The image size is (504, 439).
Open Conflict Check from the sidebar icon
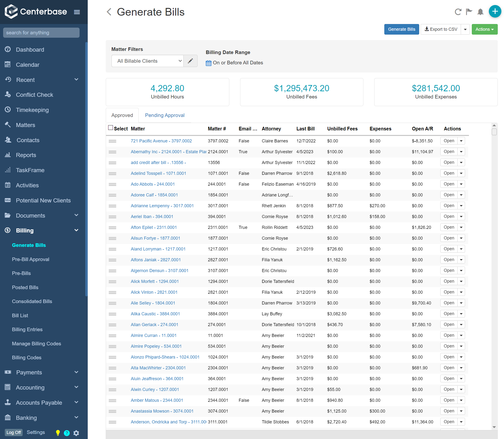(8, 95)
